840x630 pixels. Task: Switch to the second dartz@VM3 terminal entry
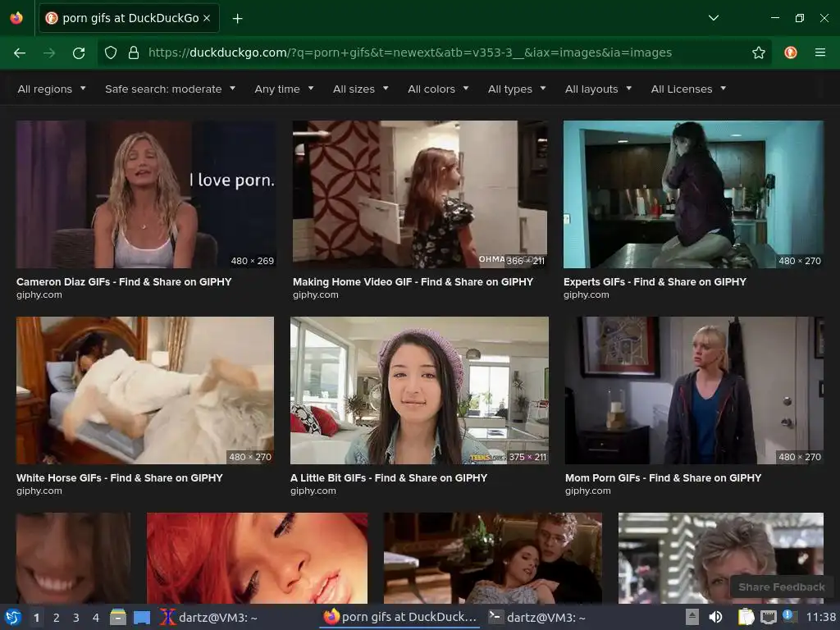[537, 618]
